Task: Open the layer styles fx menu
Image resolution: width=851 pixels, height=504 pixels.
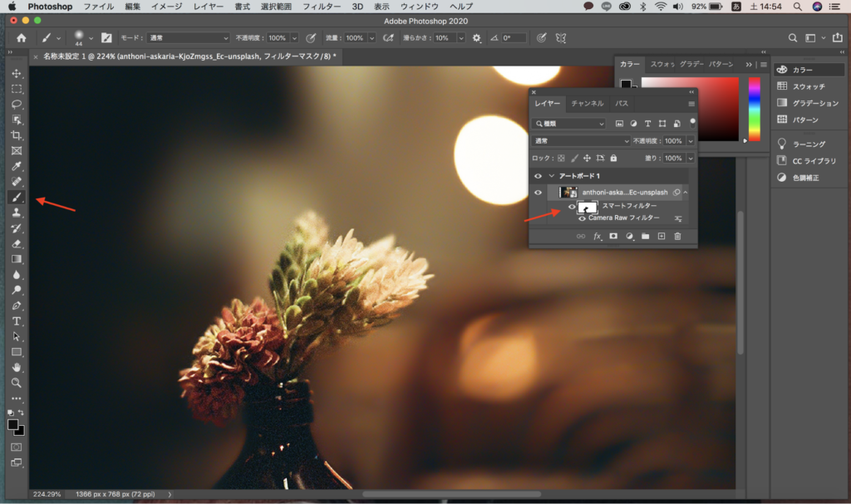Action: 598,235
